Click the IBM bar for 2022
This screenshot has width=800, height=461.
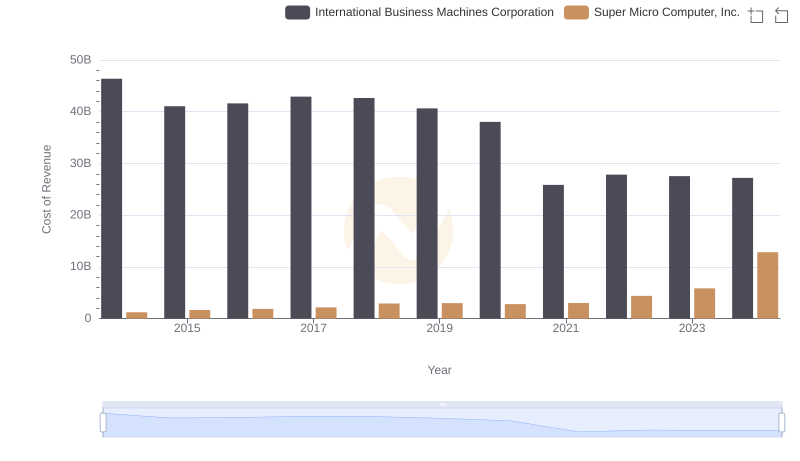coord(617,247)
